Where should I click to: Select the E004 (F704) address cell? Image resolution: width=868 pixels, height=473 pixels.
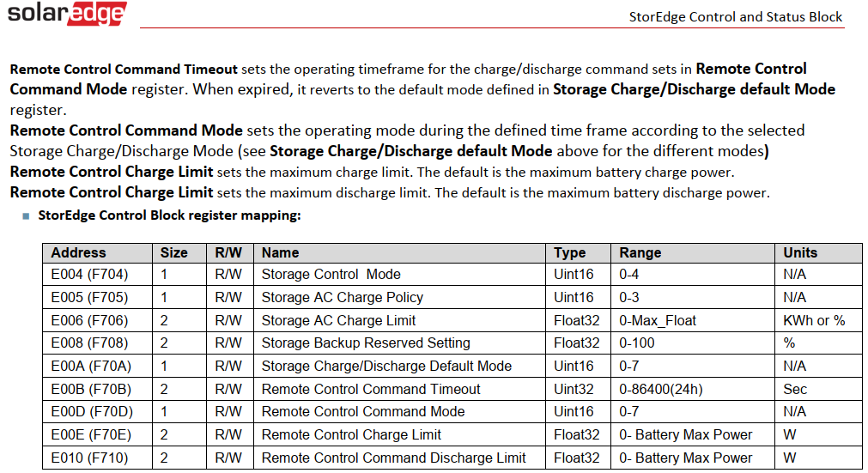tap(88, 275)
